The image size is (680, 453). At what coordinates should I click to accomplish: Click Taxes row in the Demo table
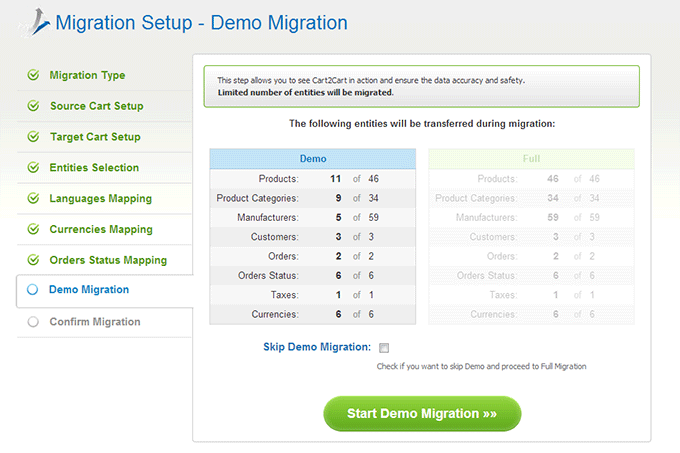(313, 295)
